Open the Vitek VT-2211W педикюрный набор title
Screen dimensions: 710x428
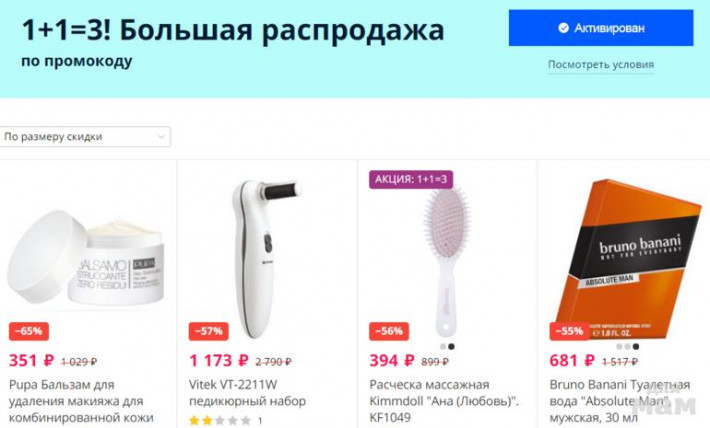click(247, 393)
